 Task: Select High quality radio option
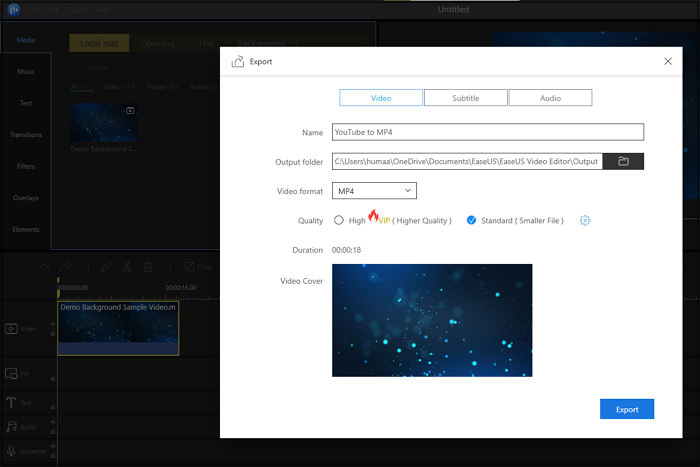(x=339, y=220)
